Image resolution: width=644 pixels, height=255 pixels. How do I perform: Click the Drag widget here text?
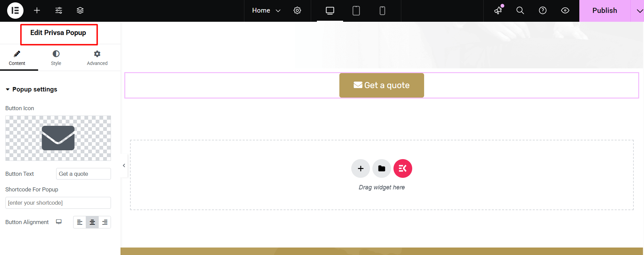pyautogui.click(x=382, y=187)
